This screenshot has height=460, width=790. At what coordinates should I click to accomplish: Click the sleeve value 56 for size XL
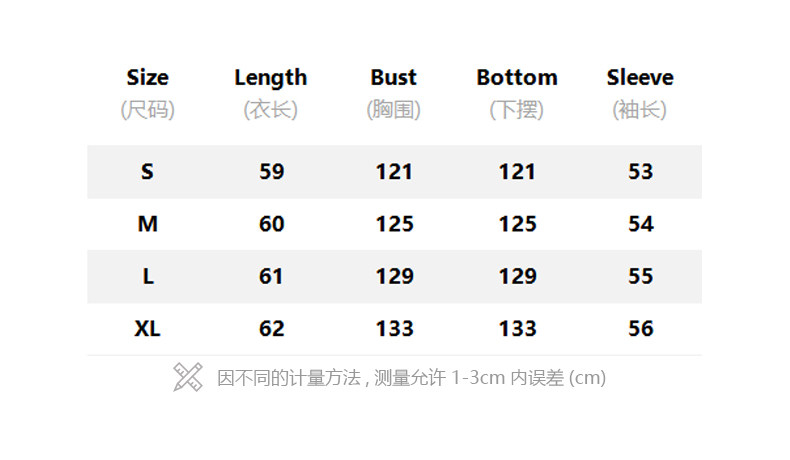[x=640, y=328]
